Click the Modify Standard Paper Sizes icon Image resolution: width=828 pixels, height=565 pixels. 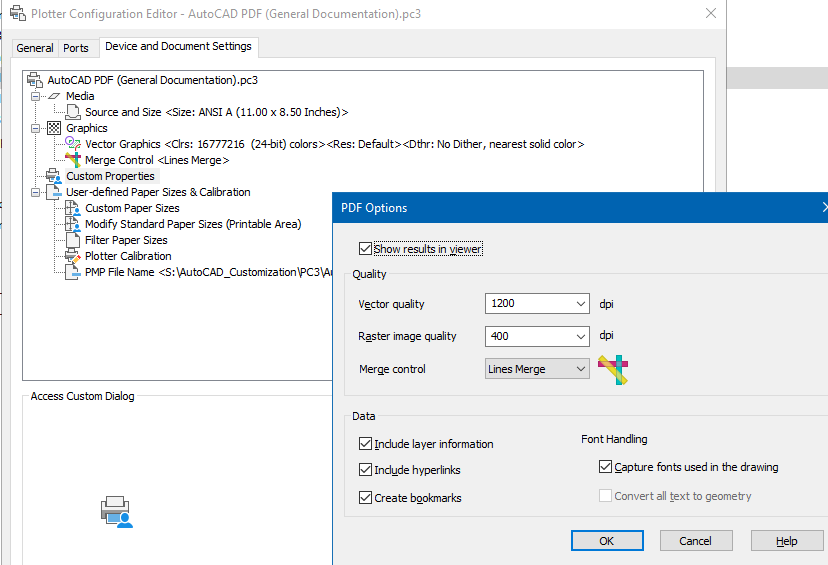pos(73,224)
